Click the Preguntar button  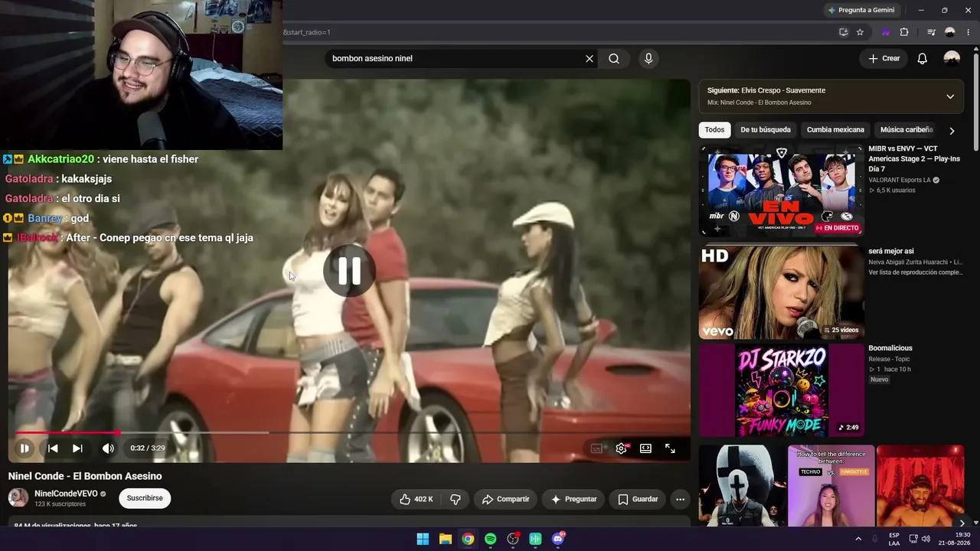click(573, 499)
